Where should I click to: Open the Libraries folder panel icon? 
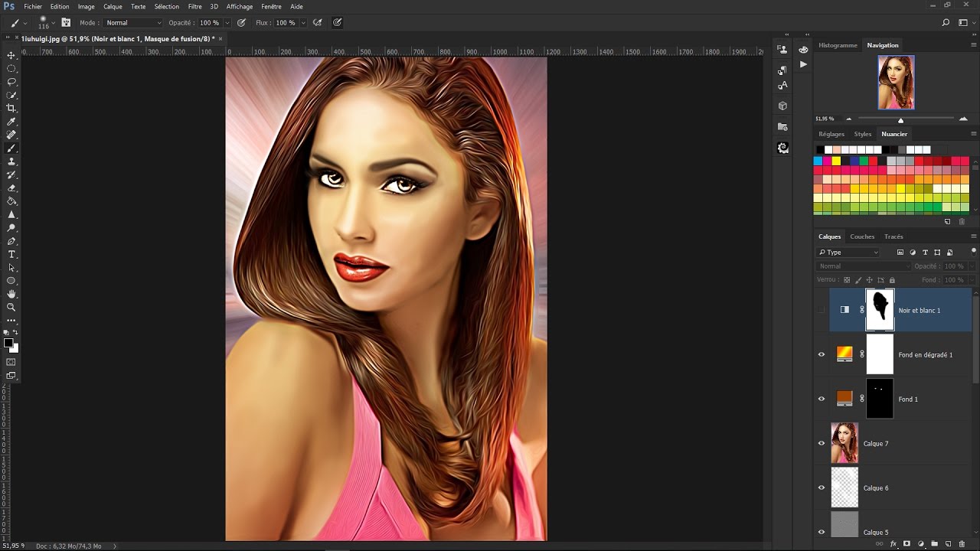click(x=782, y=126)
